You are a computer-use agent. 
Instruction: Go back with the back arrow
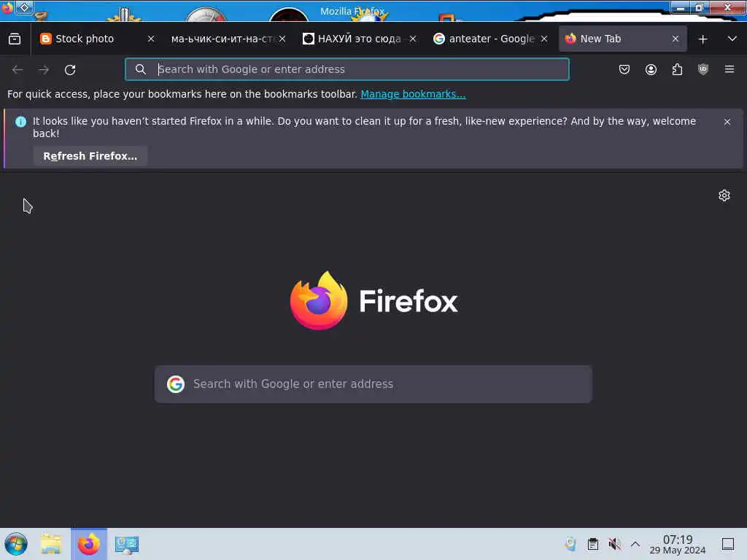[18, 70]
